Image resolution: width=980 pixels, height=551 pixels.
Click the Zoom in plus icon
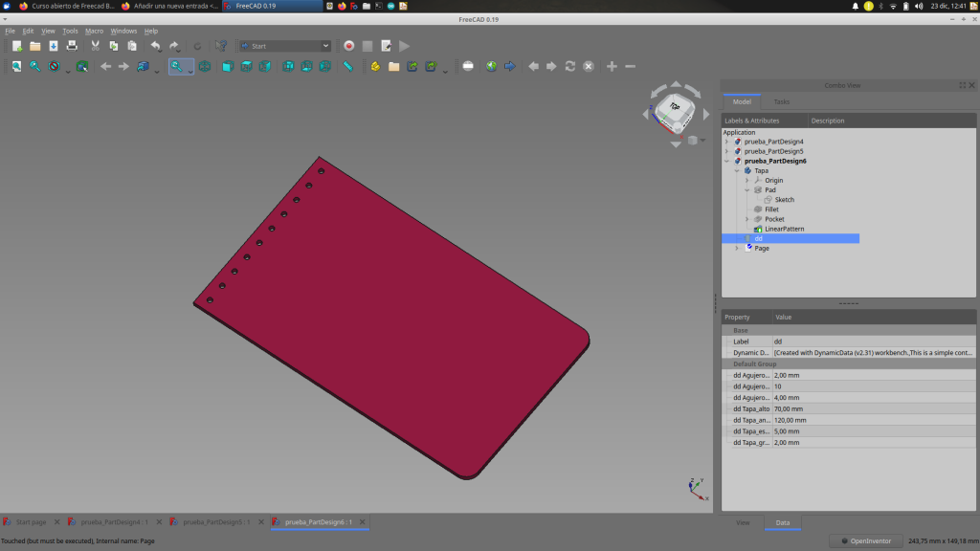pos(612,67)
